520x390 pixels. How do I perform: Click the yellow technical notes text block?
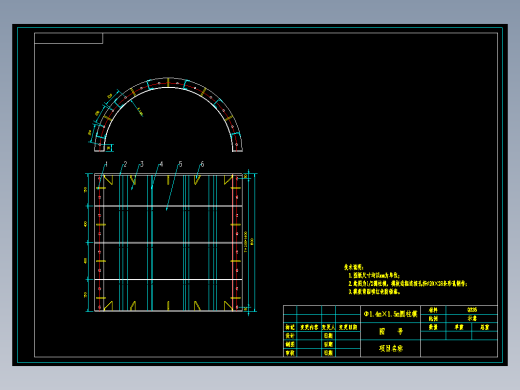point(406,279)
